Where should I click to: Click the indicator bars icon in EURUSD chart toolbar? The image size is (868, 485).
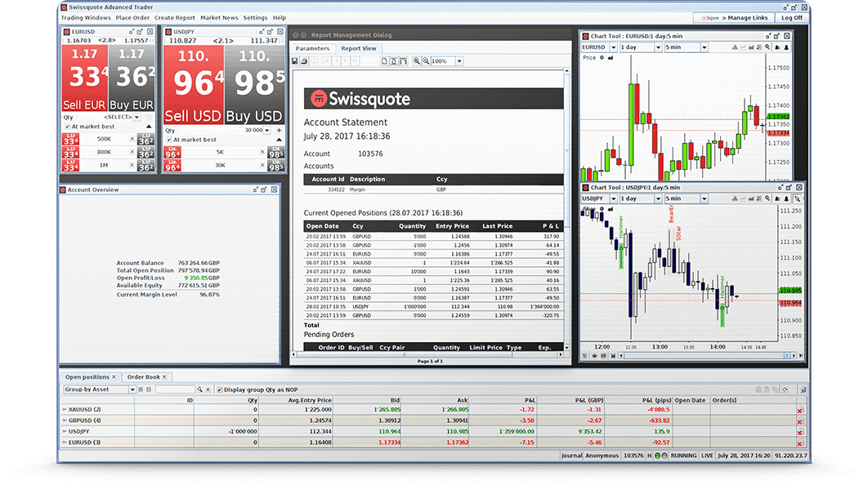(x=751, y=47)
